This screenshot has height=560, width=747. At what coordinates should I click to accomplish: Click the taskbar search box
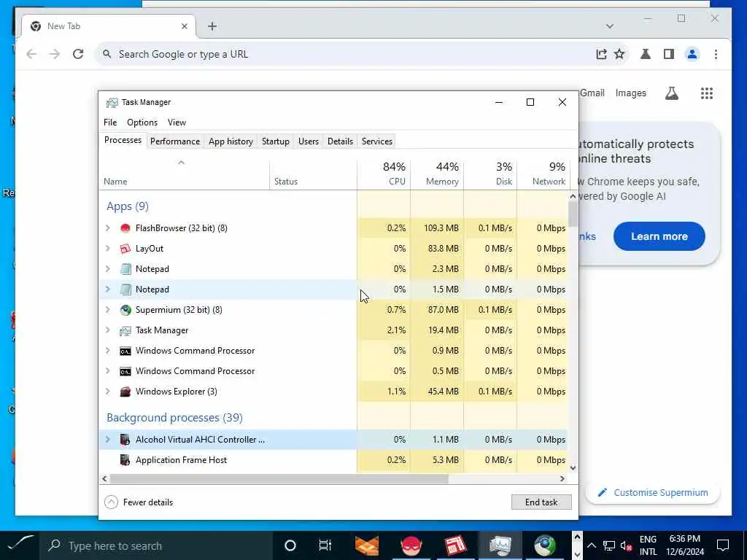(158, 545)
